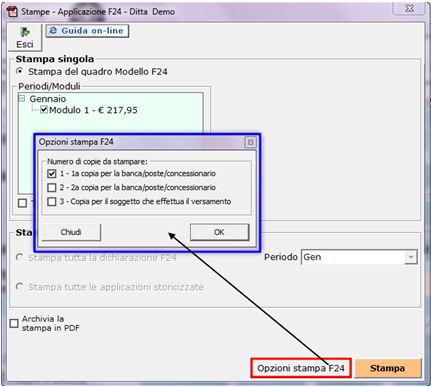This screenshot has width=431, height=387.
Task: Click the Chiudi button
Action: [71, 232]
